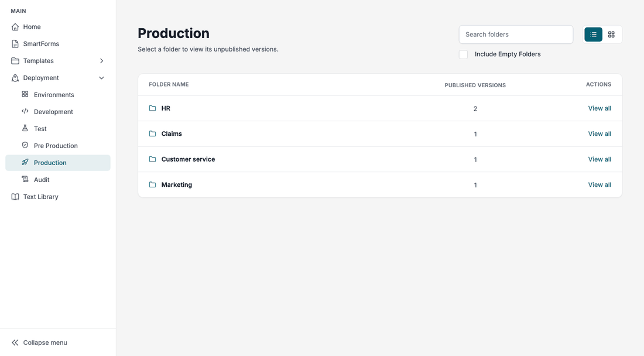
Task: Click View all for the Claims folder
Action: pos(600,134)
